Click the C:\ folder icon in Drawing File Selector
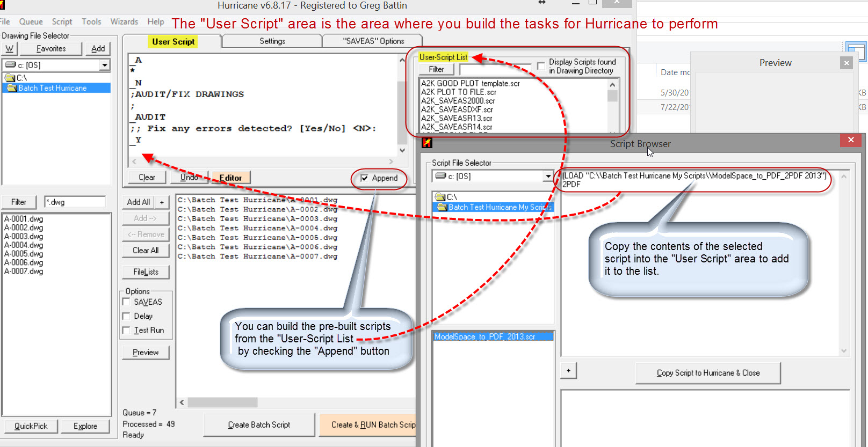This screenshot has height=447, width=868. click(x=9, y=78)
